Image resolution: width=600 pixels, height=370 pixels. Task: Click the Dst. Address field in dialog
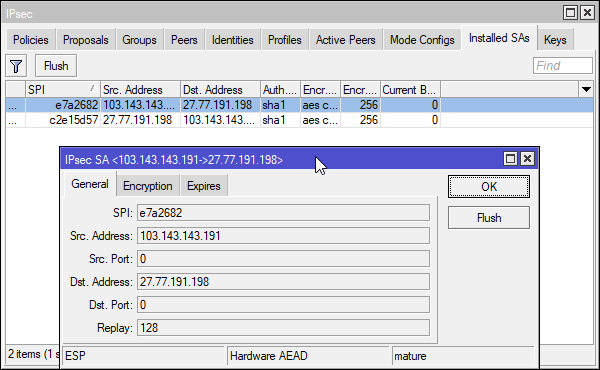[x=283, y=282]
